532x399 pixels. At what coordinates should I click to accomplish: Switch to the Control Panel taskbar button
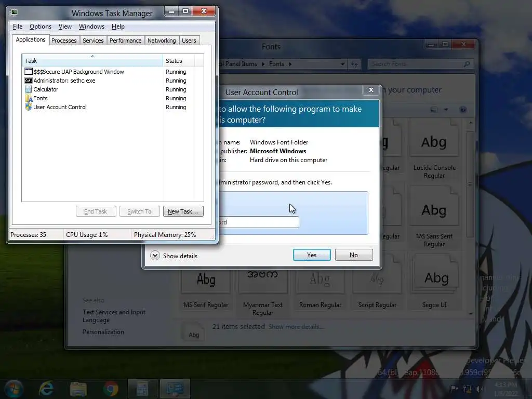coord(175,389)
